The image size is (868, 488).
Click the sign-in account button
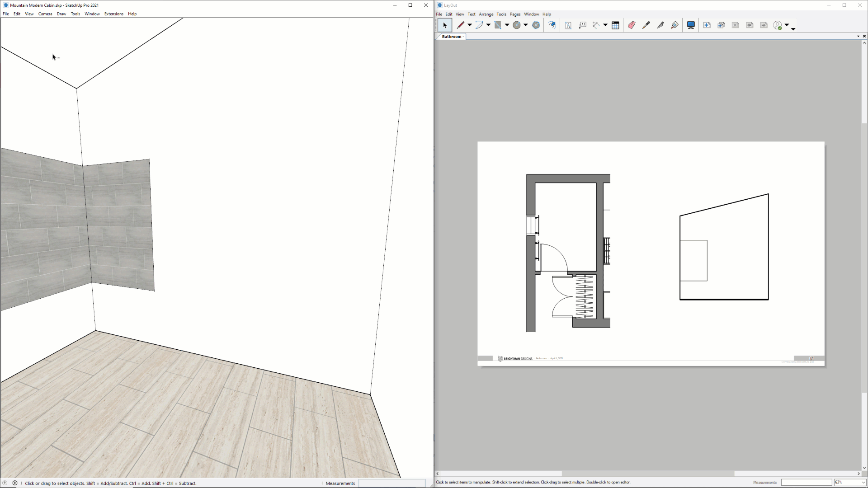pos(778,25)
